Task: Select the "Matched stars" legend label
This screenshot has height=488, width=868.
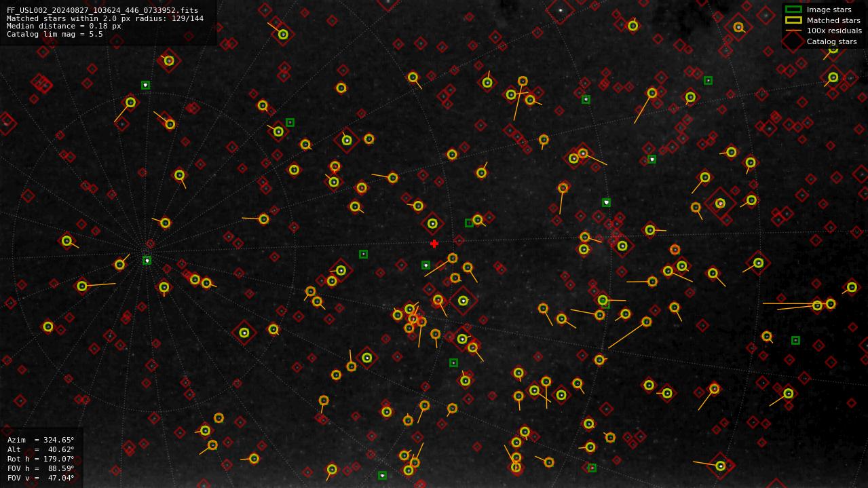Action: [x=833, y=20]
